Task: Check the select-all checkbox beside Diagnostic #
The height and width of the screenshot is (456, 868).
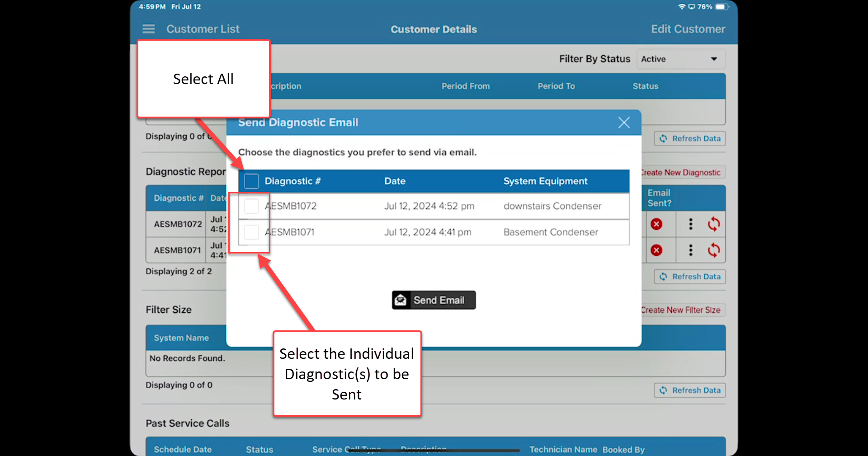Action: [x=251, y=181]
